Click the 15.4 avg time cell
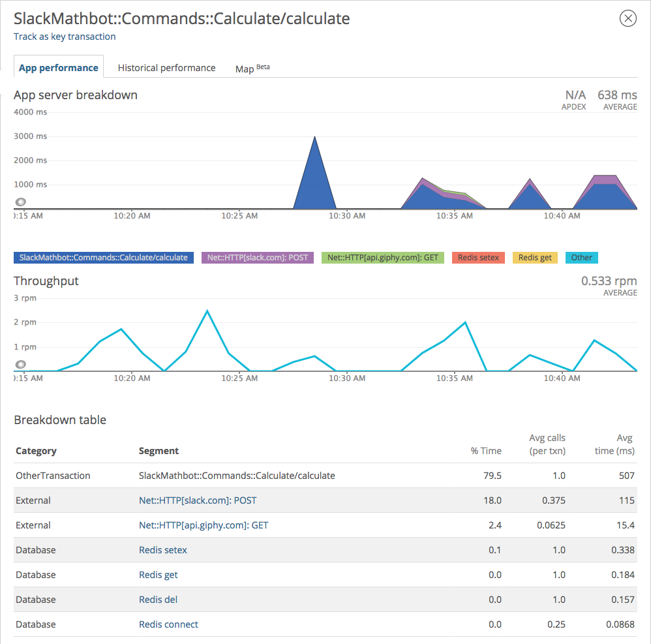Image resolution: width=651 pixels, height=644 pixels. pos(626,525)
